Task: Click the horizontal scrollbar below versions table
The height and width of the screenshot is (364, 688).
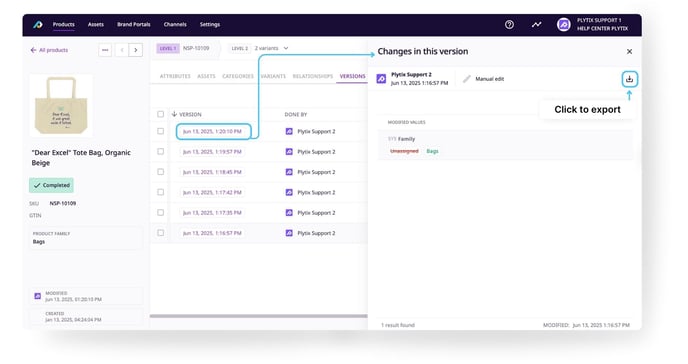Action: (x=258, y=316)
